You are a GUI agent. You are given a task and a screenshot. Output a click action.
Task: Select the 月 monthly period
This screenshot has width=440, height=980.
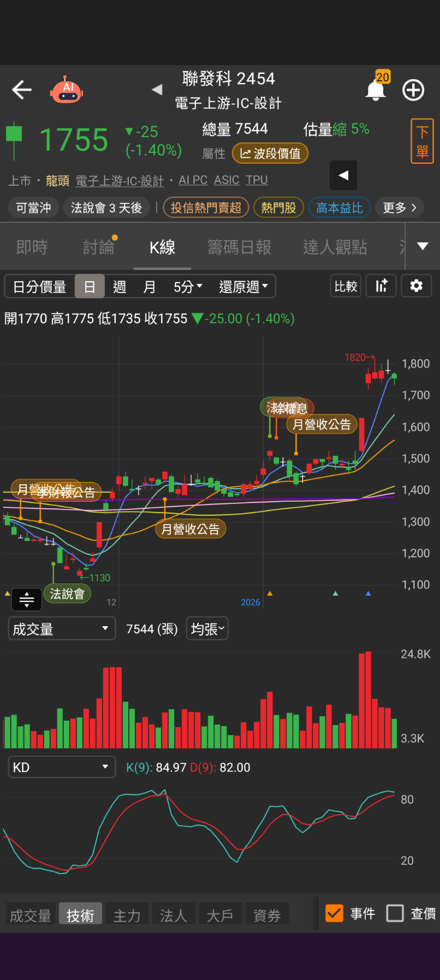[149, 287]
